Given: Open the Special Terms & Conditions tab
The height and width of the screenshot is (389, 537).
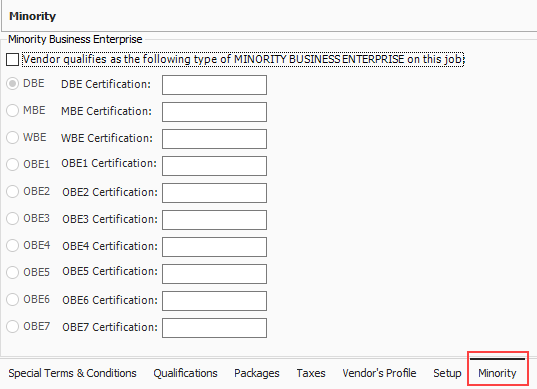Looking at the screenshot, I should 72,373.
